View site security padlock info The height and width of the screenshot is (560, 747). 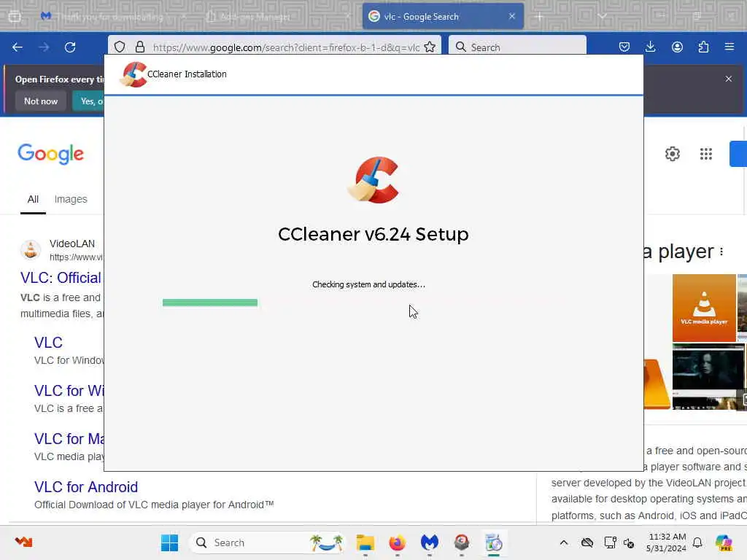pos(139,47)
